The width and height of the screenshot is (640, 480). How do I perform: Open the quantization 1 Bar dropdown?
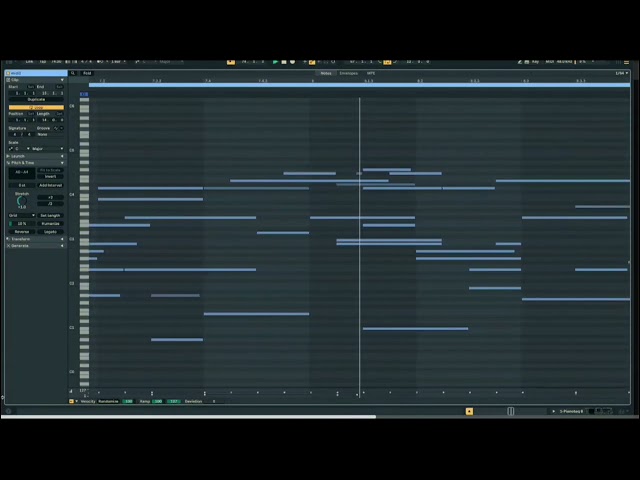click(118, 62)
